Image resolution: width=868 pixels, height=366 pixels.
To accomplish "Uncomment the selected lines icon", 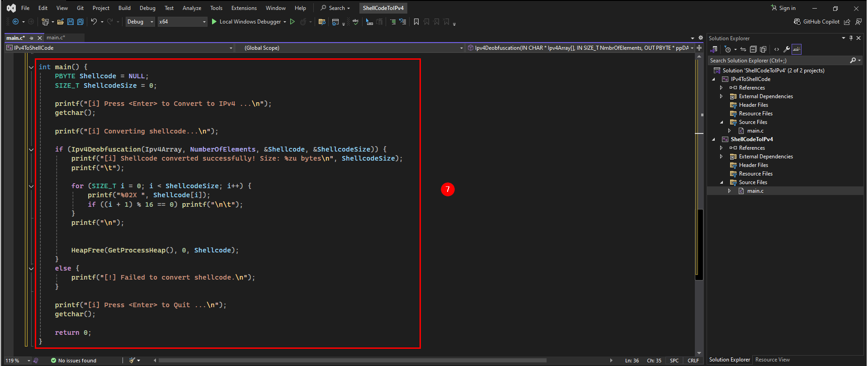I will [x=402, y=22].
